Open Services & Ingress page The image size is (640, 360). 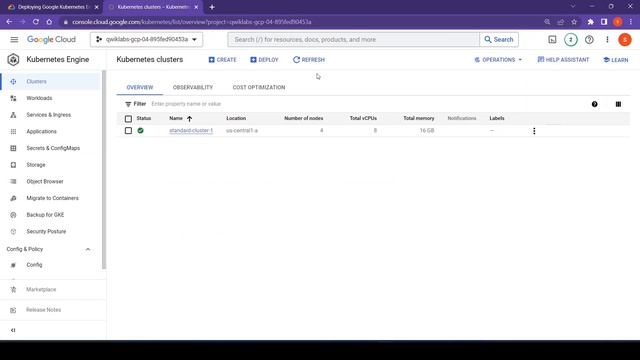tap(50, 115)
